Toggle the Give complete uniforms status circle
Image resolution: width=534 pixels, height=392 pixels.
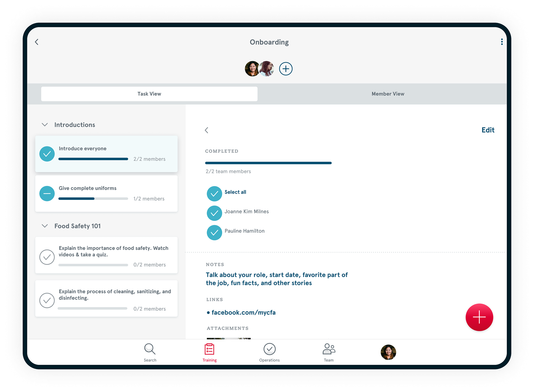point(47,193)
